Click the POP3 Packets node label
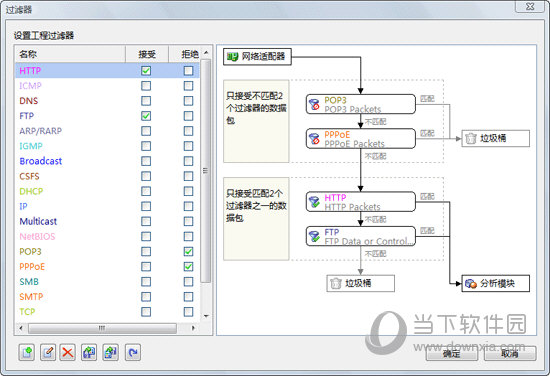 coord(353,109)
